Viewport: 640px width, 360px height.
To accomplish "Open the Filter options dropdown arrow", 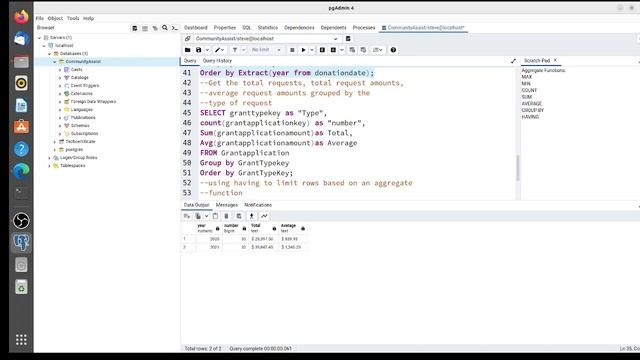I will click(x=244, y=50).
